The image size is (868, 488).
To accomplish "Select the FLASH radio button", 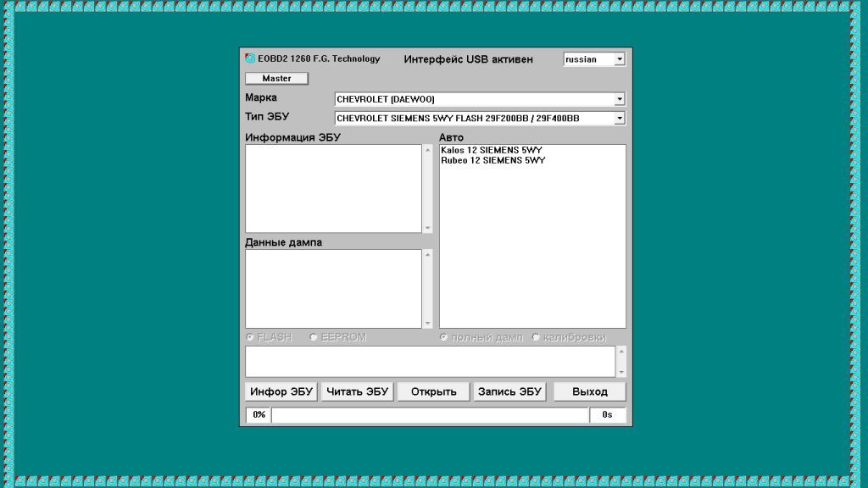I will pyautogui.click(x=250, y=337).
